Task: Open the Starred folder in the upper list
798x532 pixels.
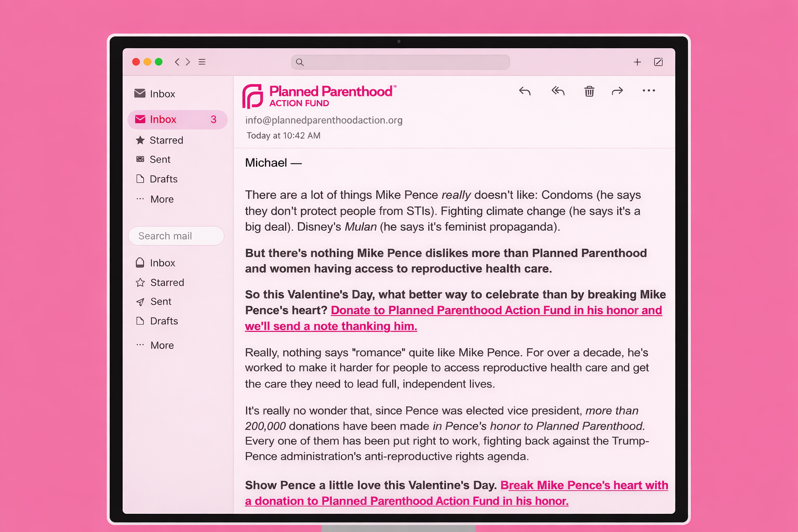Action: click(166, 140)
